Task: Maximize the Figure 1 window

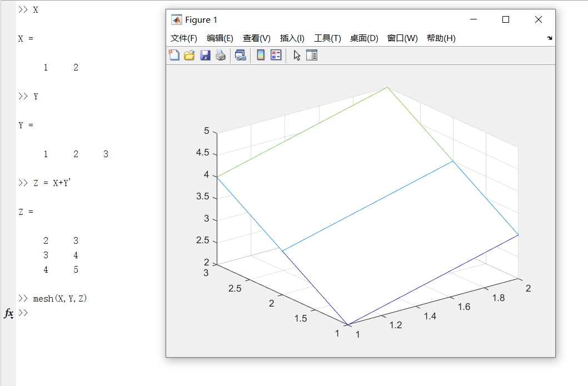Action: 506,19
